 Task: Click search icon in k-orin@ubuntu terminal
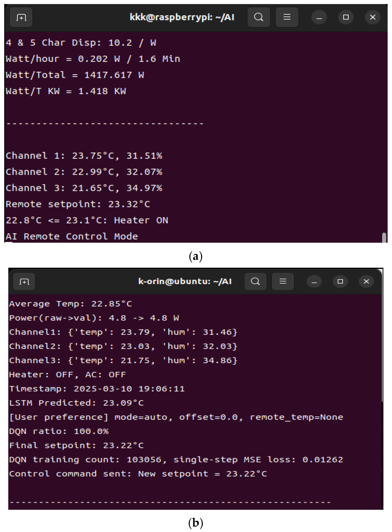pyautogui.click(x=255, y=282)
